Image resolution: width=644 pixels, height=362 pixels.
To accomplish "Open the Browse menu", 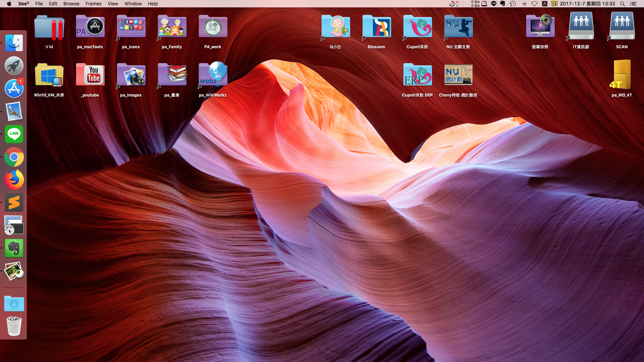I will coord(71,4).
